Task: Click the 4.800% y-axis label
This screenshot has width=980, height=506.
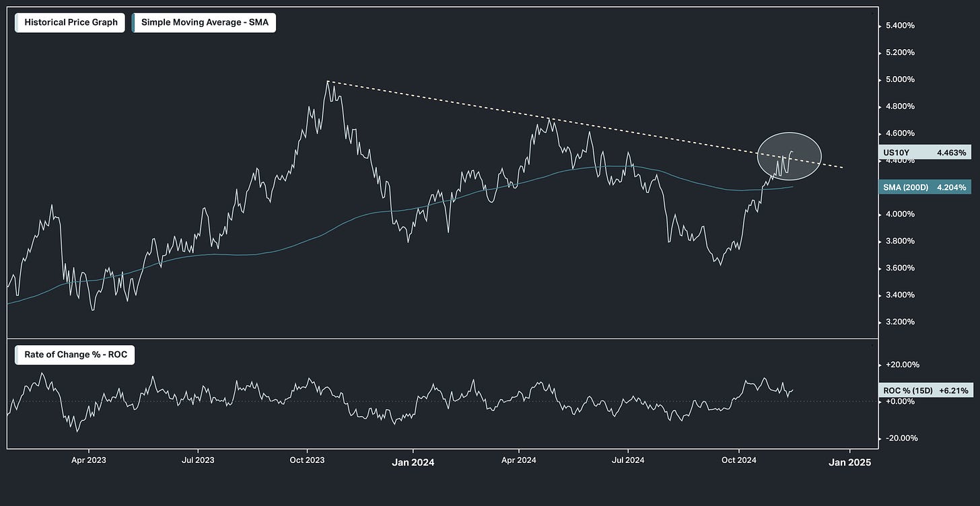Action: [900, 106]
